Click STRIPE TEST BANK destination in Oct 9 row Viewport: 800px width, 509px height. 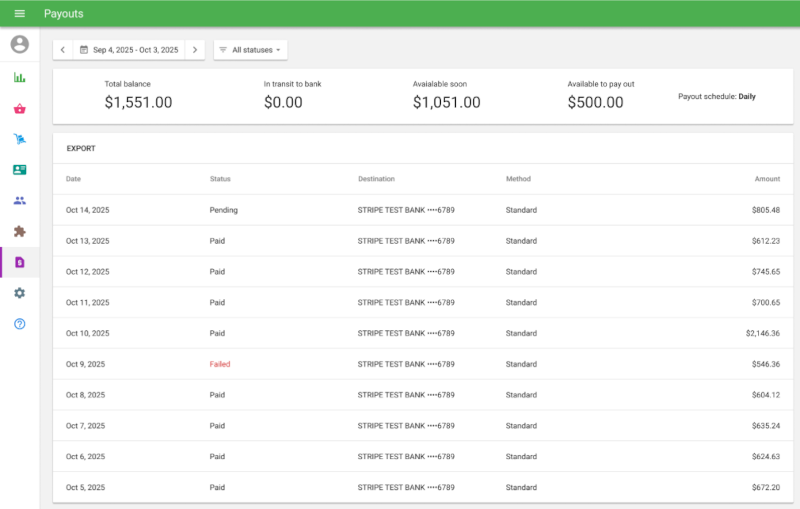click(x=406, y=364)
